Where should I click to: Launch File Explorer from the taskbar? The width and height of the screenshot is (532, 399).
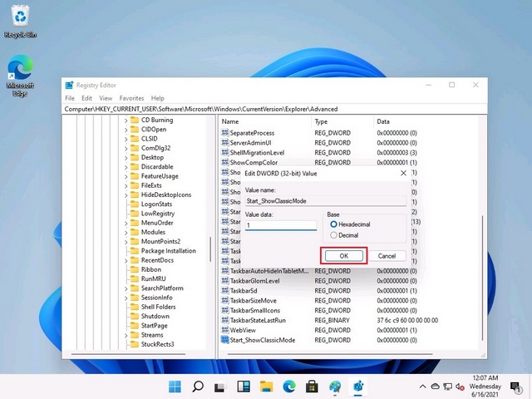(266, 387)
